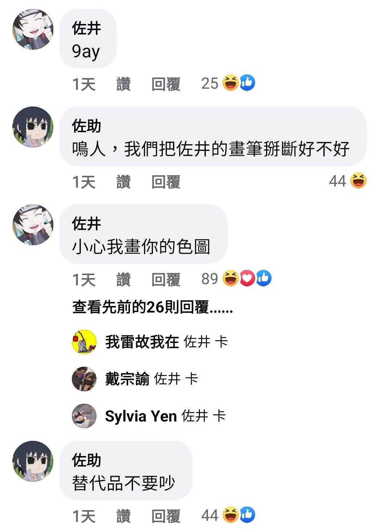
Task: Reply to the 9ay comment via 回覆
Action: [x=166, y=84]
